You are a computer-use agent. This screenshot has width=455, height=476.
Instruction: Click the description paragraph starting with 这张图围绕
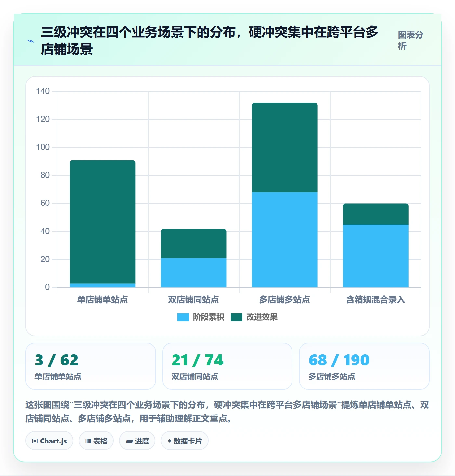(x=227, y=412)
